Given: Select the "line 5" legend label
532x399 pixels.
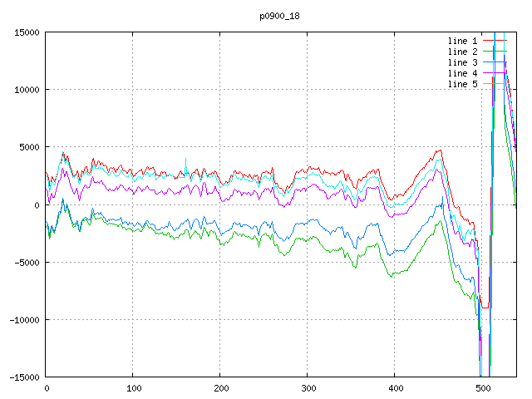Looking at the screenshot, I should [x=462, y=84].
